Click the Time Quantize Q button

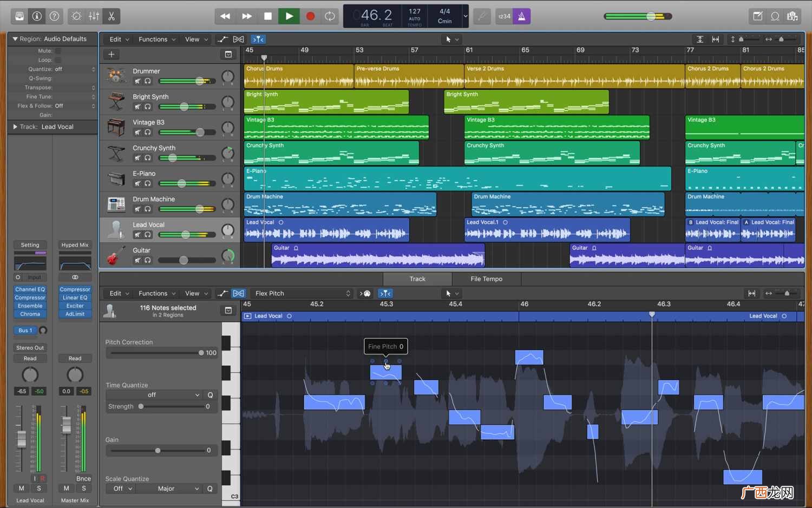coord(210,395)
